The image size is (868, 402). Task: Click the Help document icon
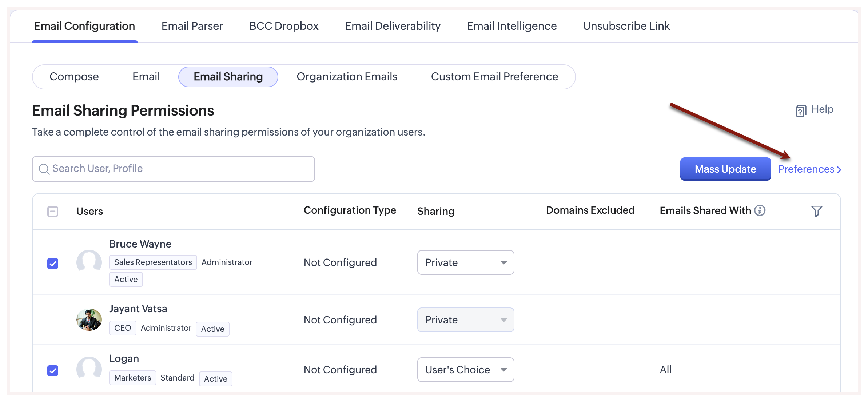click(x=800, y=110)
